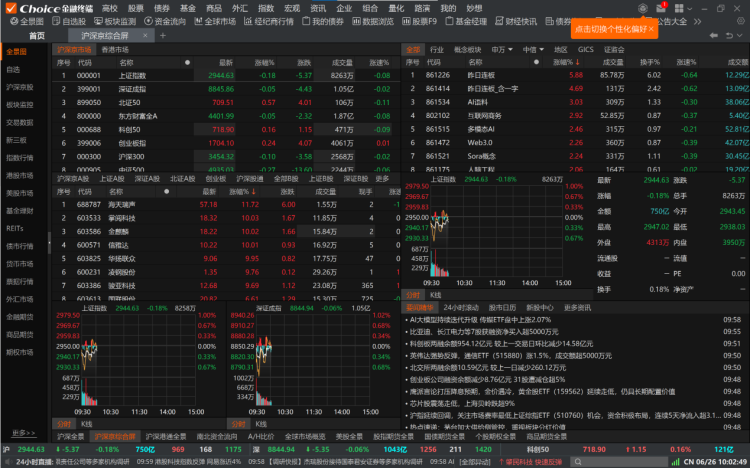Open the window layout grid icon
This screenshot has height=468, width=750.
point(679,8)
